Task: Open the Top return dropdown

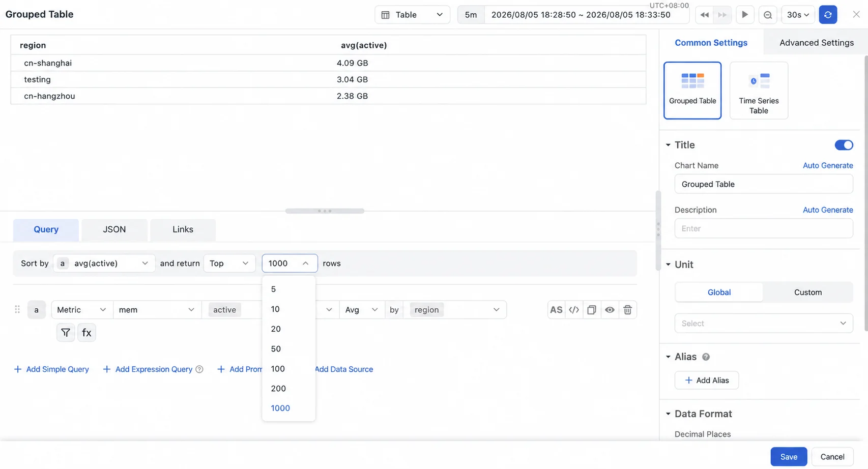Action: [x=229, y=263]
